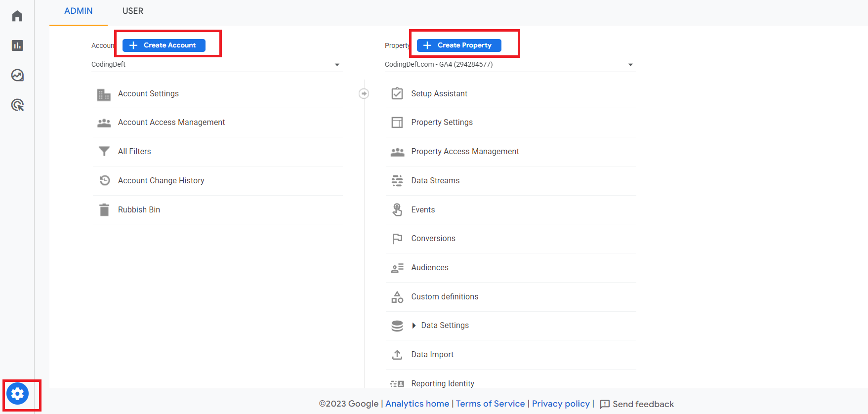868x414 pixels.
Task: Click the Data Settings database icon
Action: (397, 326)
